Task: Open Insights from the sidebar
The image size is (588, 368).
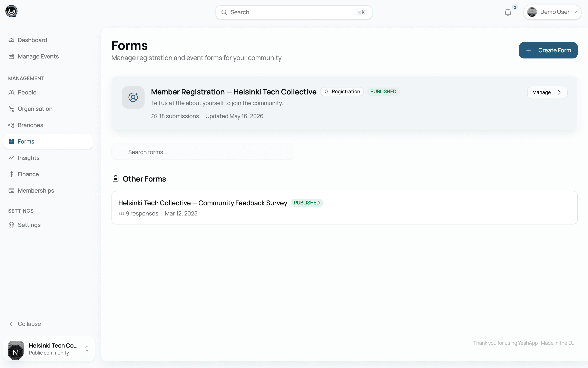Action: [48, 158]
